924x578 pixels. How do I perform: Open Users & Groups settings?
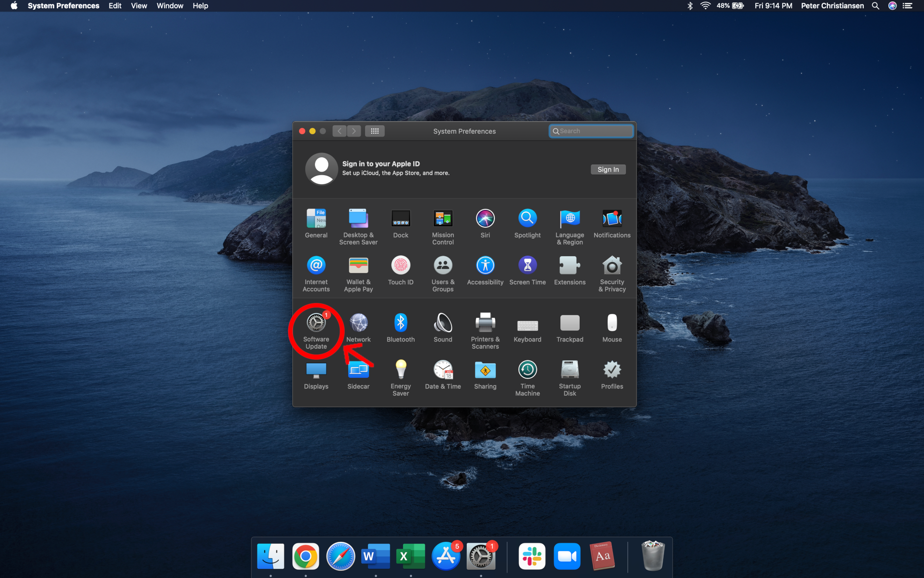coord(443,274)
